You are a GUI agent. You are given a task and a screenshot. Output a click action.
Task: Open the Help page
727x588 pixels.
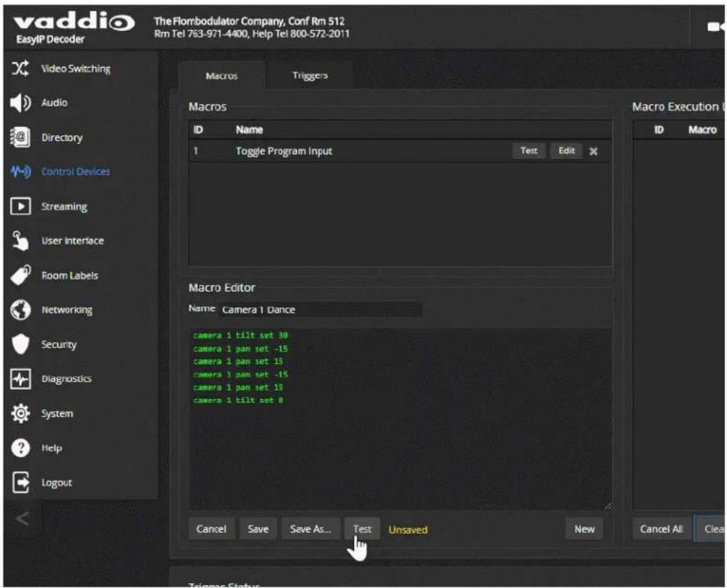tap(51, 448)
